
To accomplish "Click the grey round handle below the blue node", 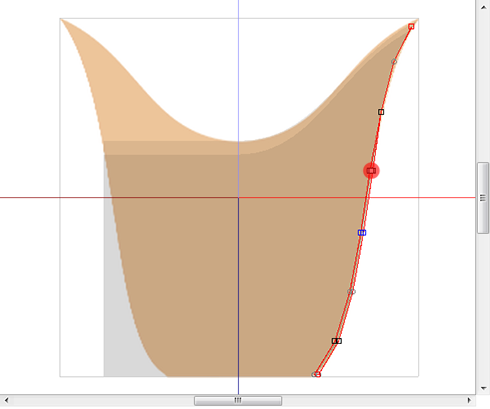I will 351,292.
